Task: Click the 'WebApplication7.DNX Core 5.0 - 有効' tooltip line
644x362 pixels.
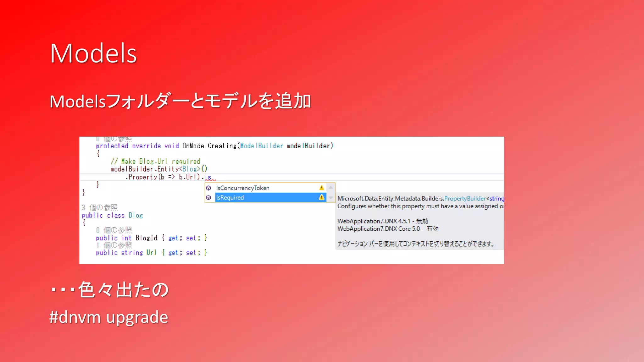Action: [x=388, y=229]
